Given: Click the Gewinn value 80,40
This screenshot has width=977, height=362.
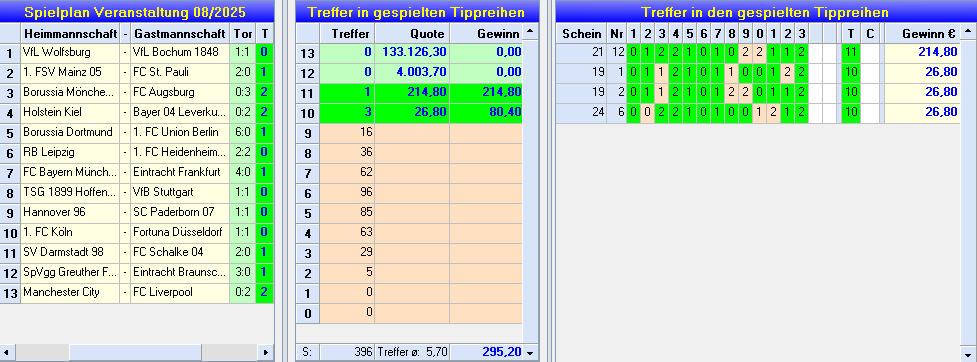Looking at the screenshot, I should (486, 113).
